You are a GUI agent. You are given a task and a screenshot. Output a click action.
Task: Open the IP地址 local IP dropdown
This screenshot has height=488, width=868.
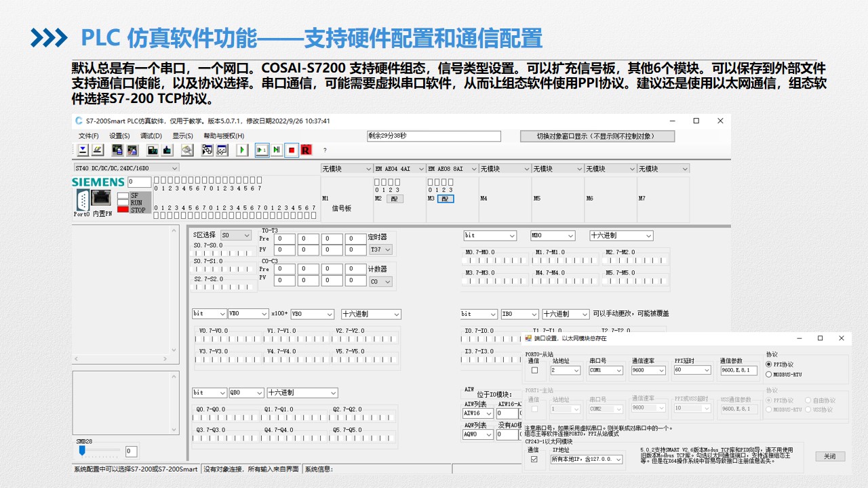[586, 459]
